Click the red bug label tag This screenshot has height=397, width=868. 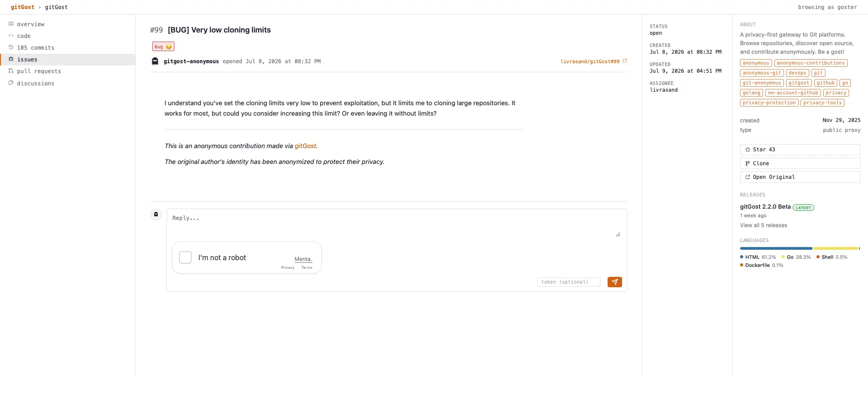[x=163, y=47]
